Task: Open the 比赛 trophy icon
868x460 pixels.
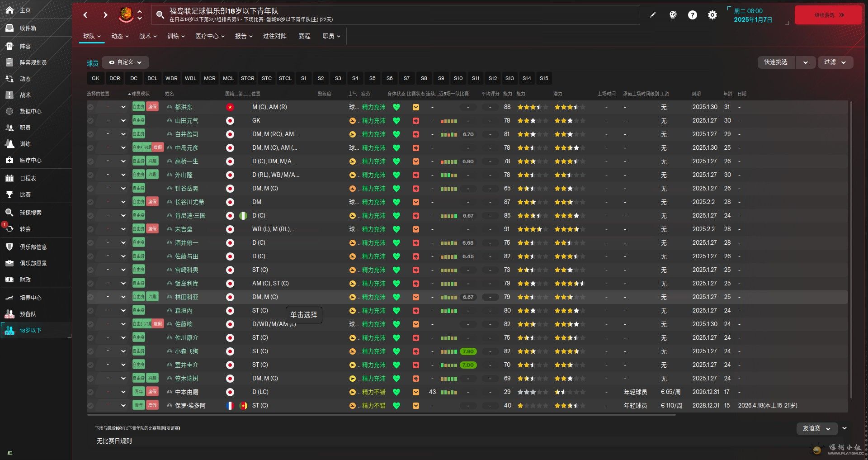Action: 9,194
